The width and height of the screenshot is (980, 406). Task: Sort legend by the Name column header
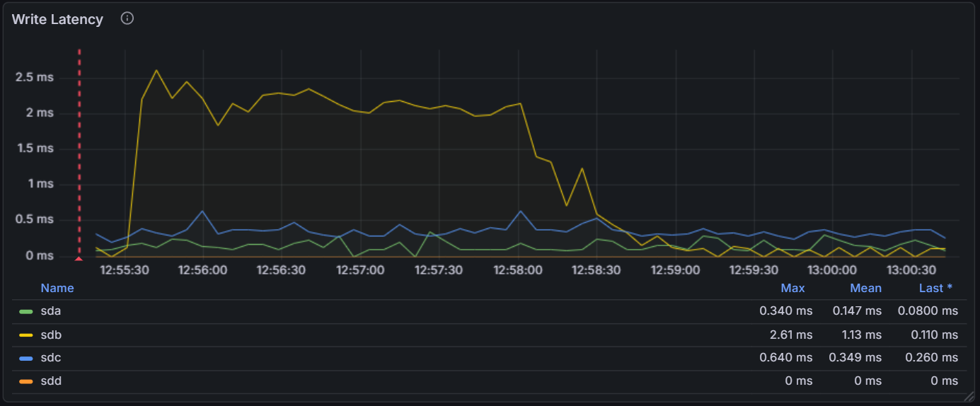[x=57, y=288]
